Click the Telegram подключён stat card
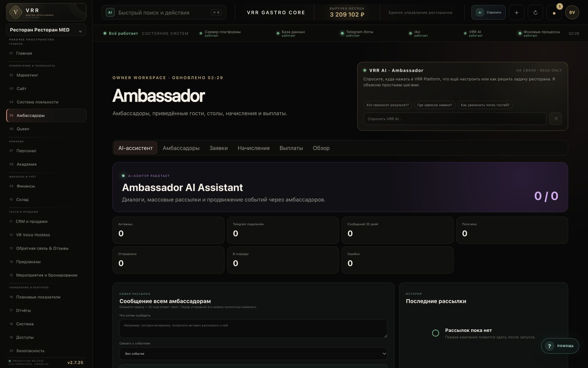 coord(283,230)
